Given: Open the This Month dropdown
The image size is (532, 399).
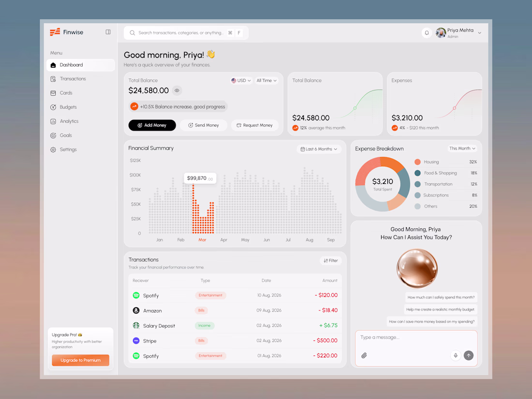Looking at the screenshot, I should point(462,148).
